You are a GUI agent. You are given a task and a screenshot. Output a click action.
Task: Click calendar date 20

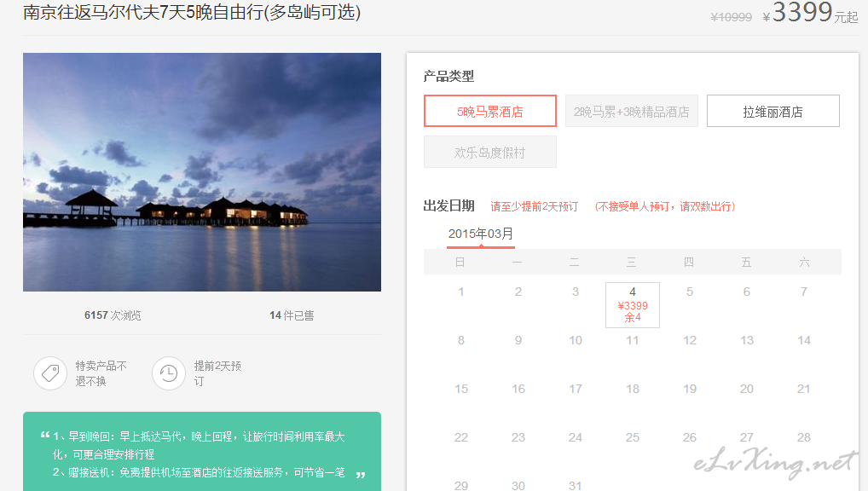[747, 390]
